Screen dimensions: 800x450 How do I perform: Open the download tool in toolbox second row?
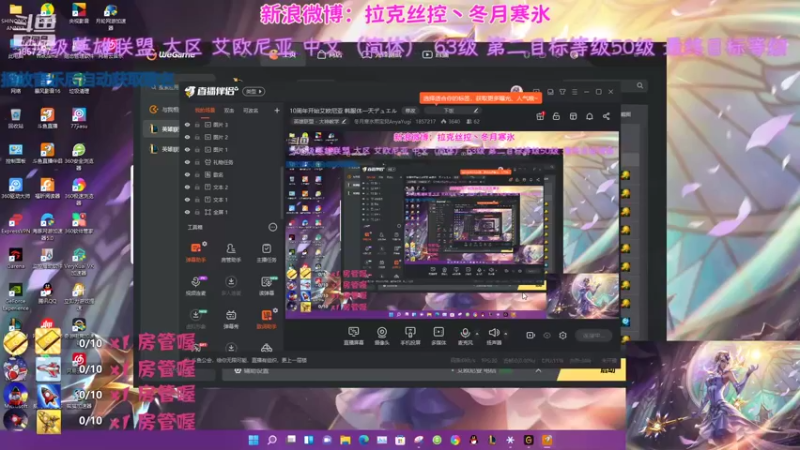231,286
